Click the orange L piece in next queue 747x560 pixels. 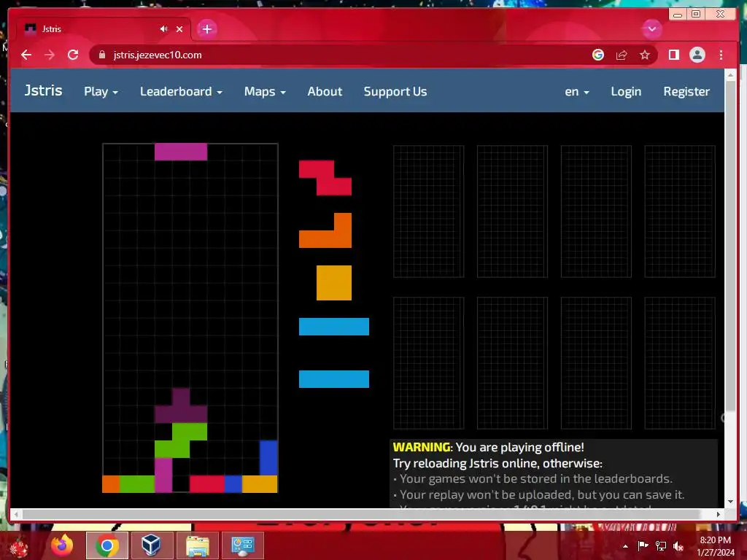[x=325, y=230]
